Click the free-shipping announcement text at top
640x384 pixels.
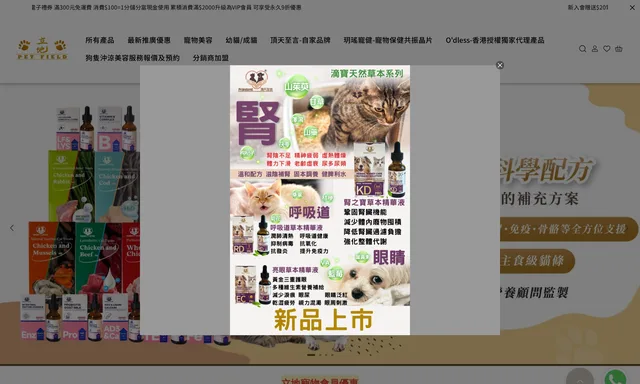[167, 7]
